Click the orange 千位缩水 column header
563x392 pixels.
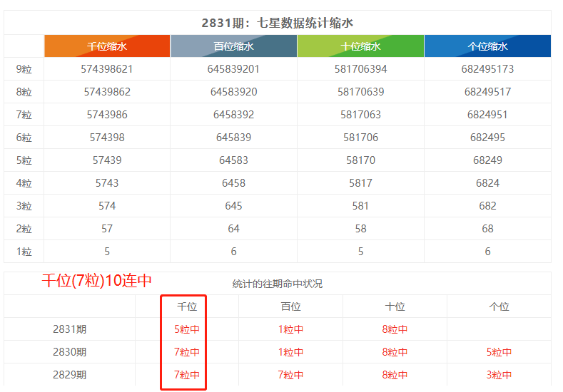(107, 46)
